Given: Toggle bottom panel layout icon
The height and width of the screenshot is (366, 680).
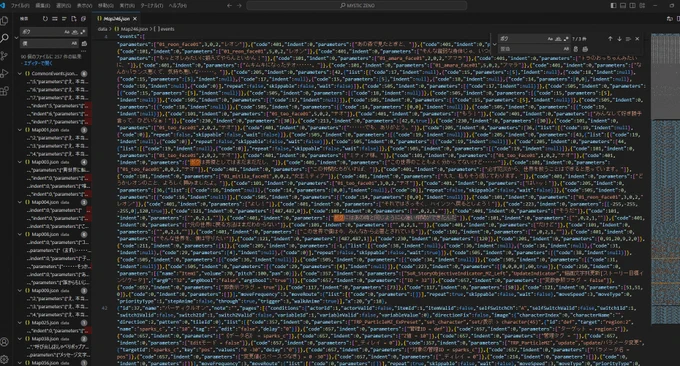Looking at the screenshot, I should point(623,6).
